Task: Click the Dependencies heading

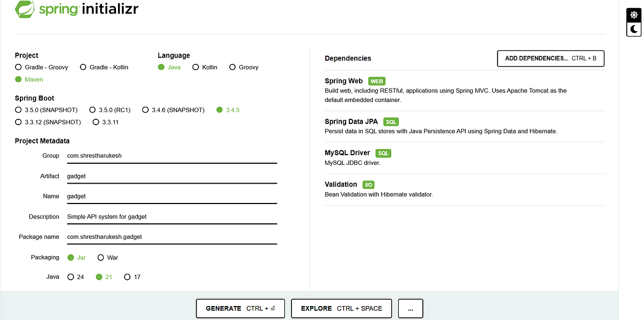Action: pyautogui.click(x=348, y=59)
